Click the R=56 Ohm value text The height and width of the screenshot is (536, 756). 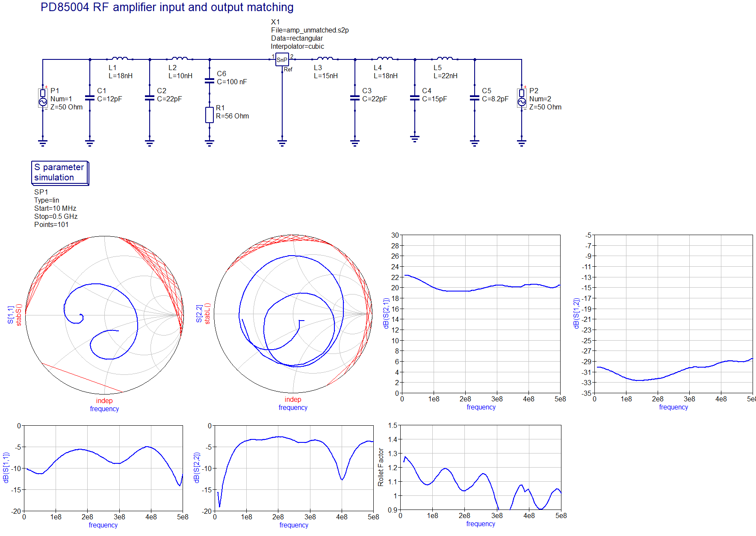click(x=232, y=116)
